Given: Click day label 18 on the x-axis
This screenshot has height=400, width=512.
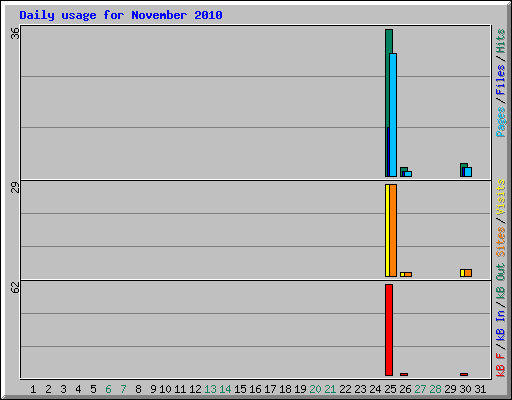Looking at the screenshot, I should [285, 389].
